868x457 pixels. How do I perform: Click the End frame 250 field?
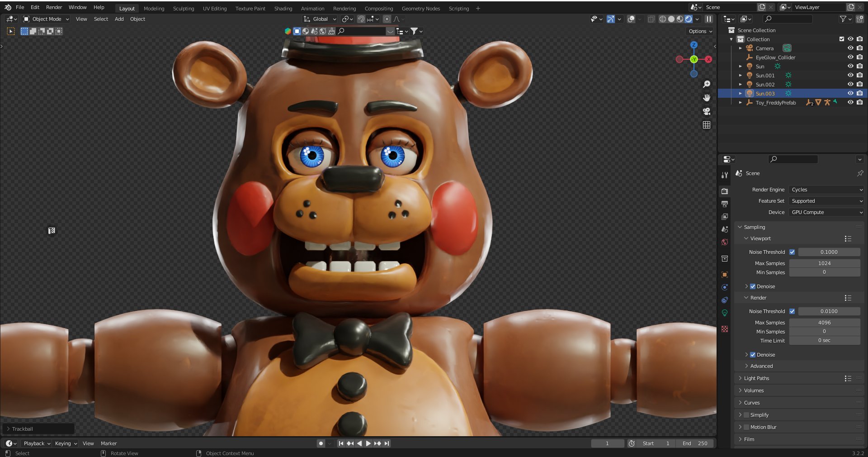695,443
